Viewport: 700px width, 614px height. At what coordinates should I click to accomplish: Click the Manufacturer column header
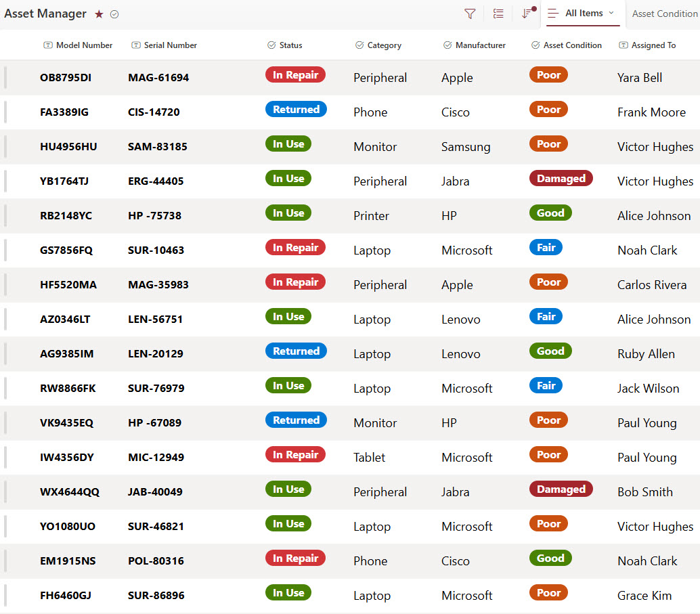point(474,45)
